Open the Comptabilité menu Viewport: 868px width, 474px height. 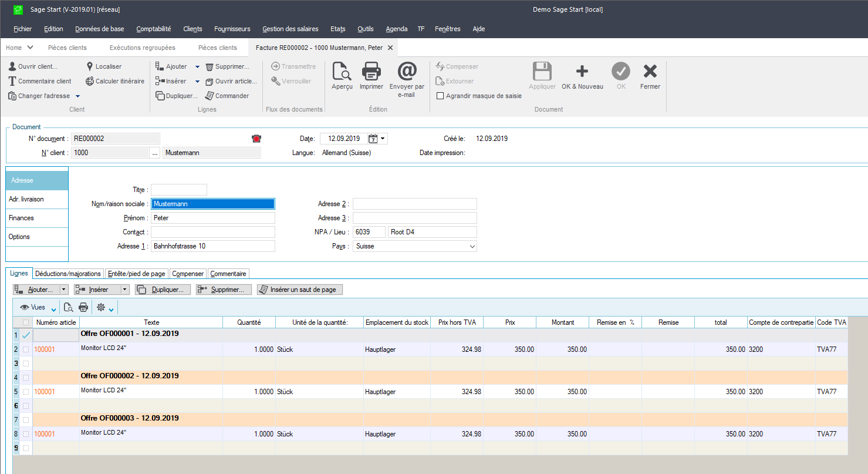[154, 29]
